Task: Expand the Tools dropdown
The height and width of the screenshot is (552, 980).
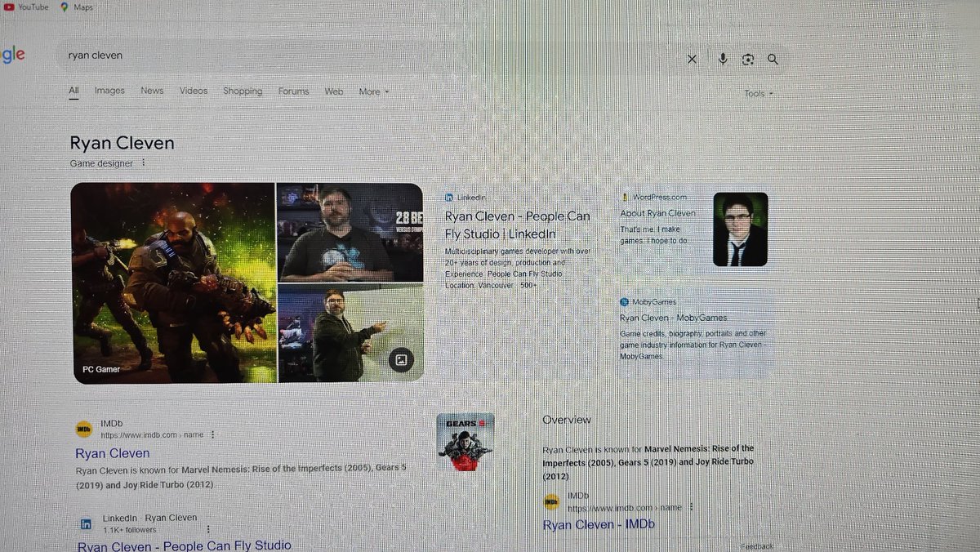Action: pos(758,93)
